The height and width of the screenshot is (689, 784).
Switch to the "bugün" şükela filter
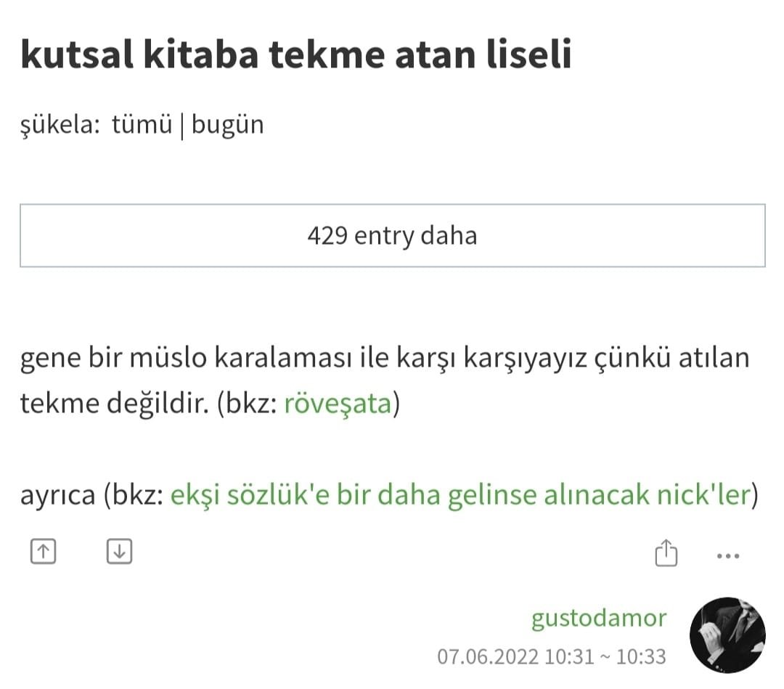coord(227,125)
